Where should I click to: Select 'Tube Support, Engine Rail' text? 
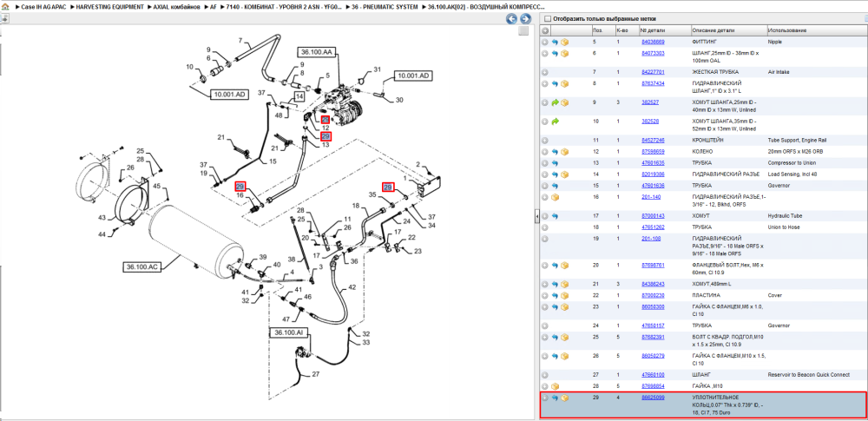[798, 141]
